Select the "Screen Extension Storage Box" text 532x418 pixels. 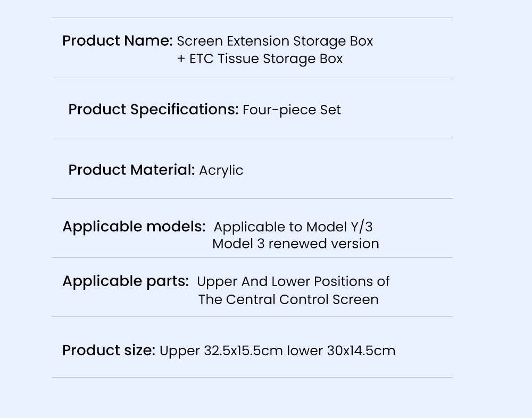coord(275,41)
